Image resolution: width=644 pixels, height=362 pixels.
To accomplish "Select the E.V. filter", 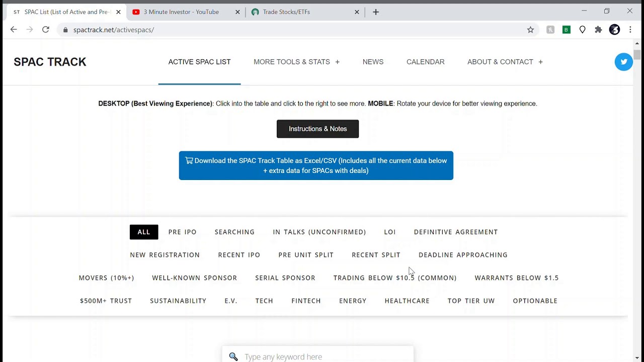I will pyautogui.click(x=231, y=301).
